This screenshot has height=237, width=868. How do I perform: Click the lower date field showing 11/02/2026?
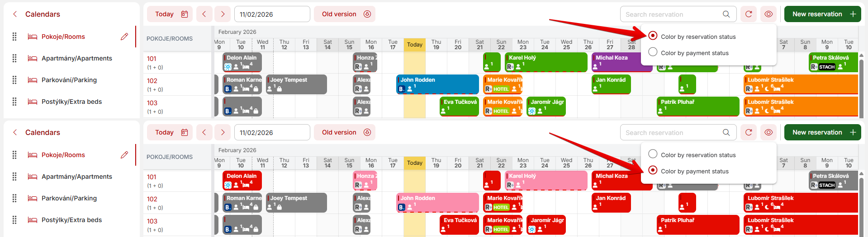pos(272,133)
